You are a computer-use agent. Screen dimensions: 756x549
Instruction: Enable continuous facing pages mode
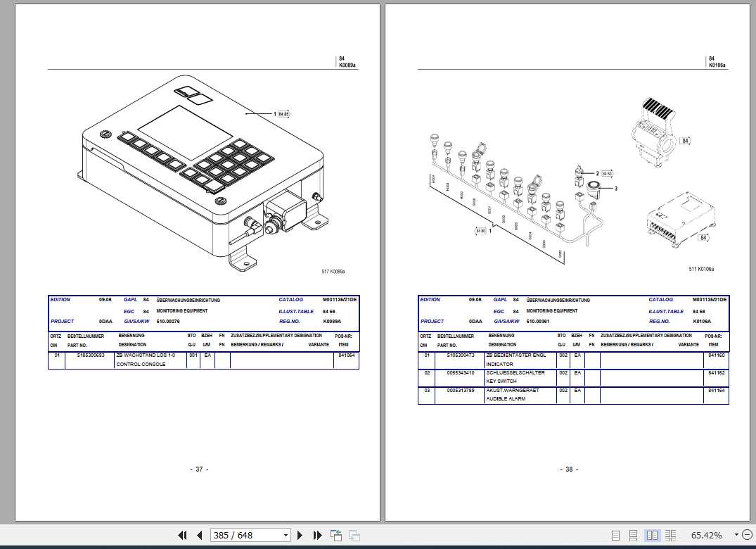tap(670, 535)
